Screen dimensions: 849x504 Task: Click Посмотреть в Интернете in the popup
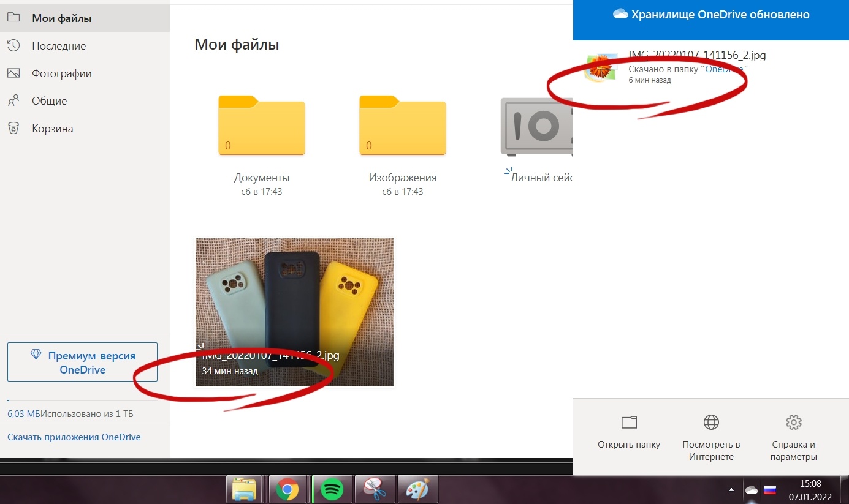[x=711, y=438]
